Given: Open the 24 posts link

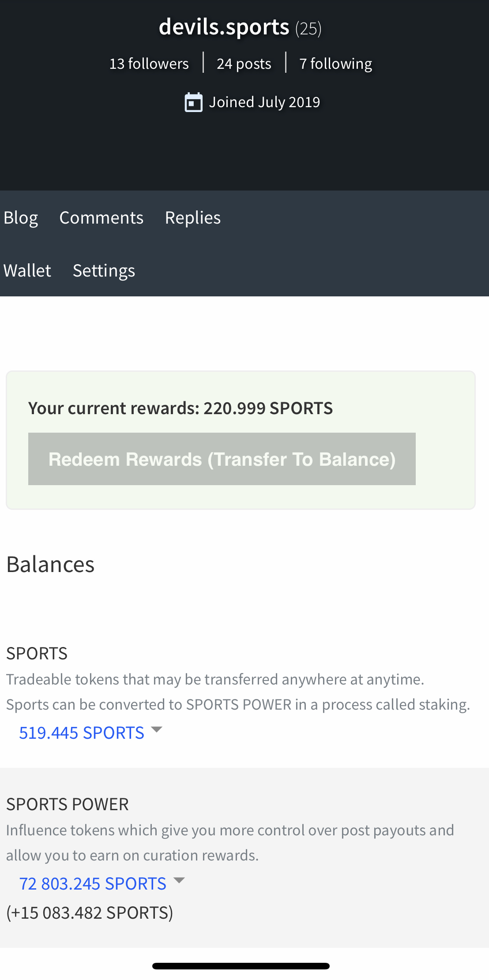Looking at the screenshot, I should click(244, 64).
